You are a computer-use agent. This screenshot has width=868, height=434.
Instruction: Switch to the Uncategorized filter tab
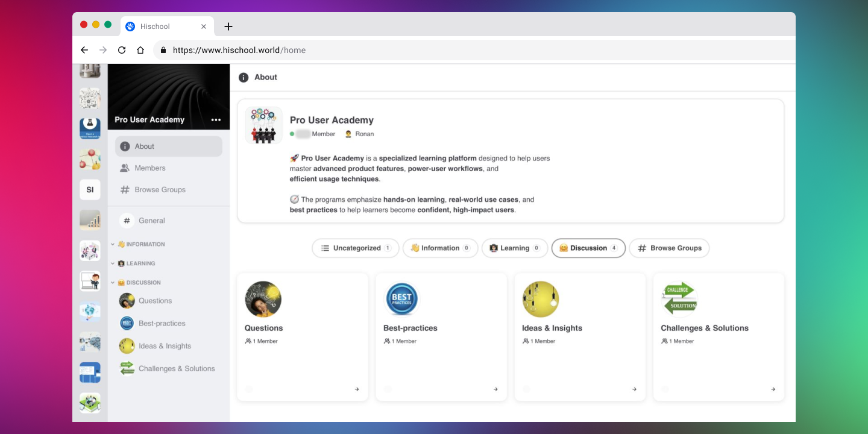pos(356,248)
